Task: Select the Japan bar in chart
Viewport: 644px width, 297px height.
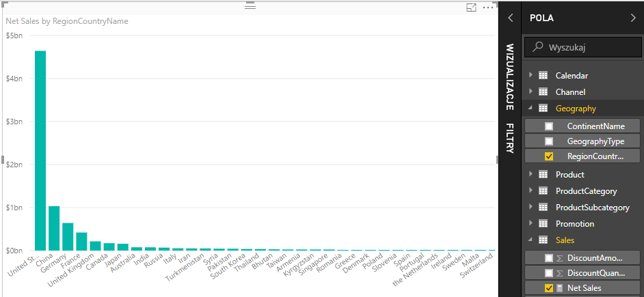Action: [123, 247]
